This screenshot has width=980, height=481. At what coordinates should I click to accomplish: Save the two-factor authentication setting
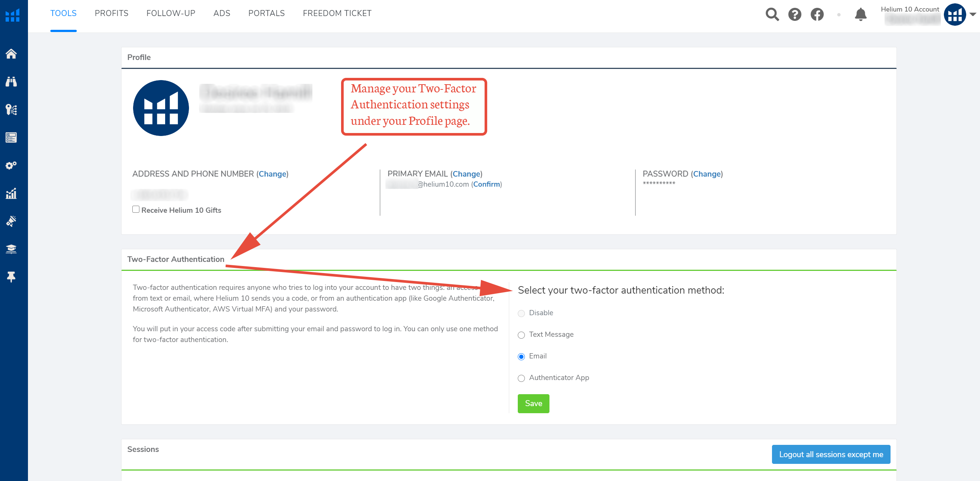click(x=533, y=404)
